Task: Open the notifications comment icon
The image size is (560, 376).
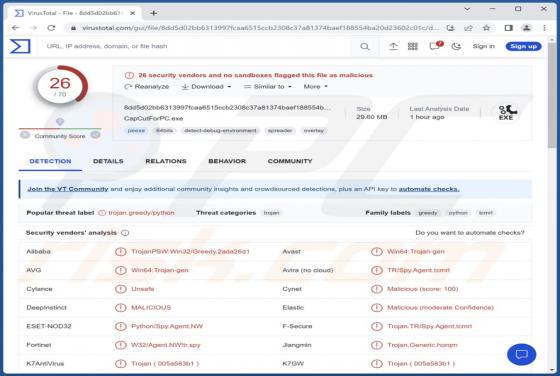Action: click(435, 46)
